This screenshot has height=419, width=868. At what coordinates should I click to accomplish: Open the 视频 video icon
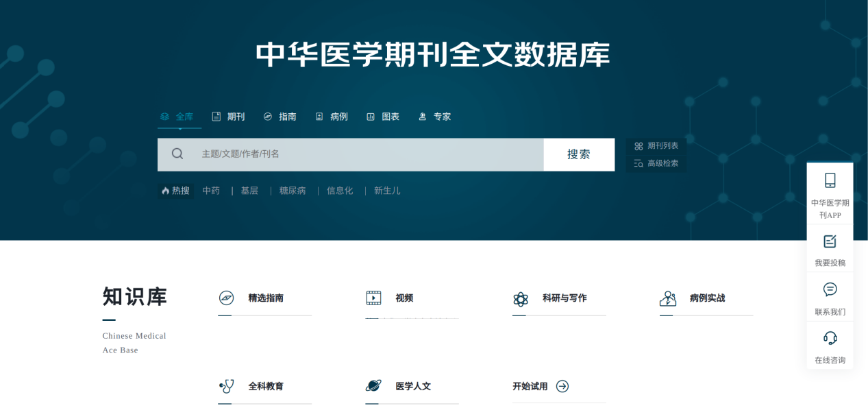click(x=373, y=298)
